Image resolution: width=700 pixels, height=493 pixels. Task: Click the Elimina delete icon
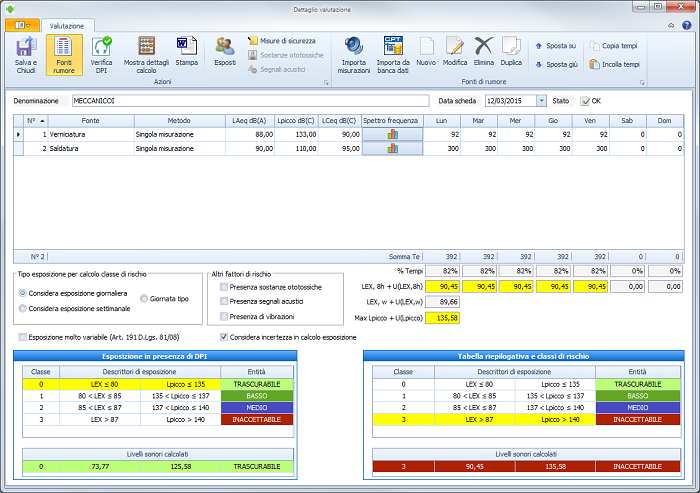click(x=484, y=46)
